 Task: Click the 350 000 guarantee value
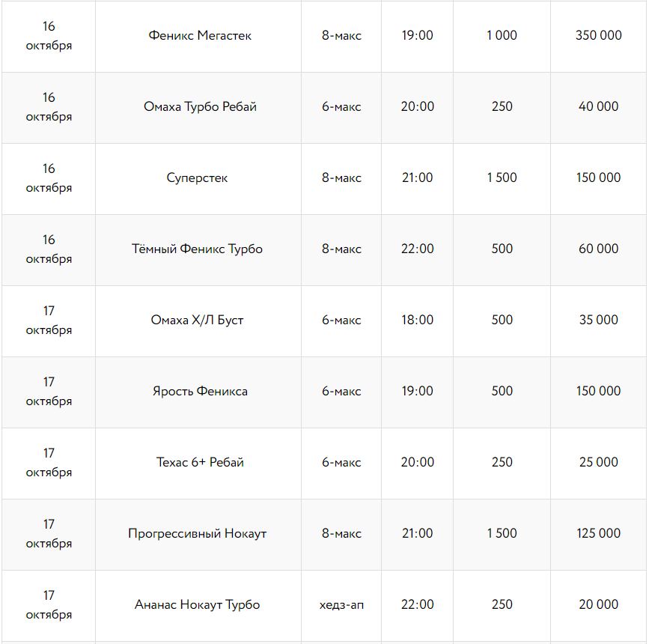pos(599,36)
